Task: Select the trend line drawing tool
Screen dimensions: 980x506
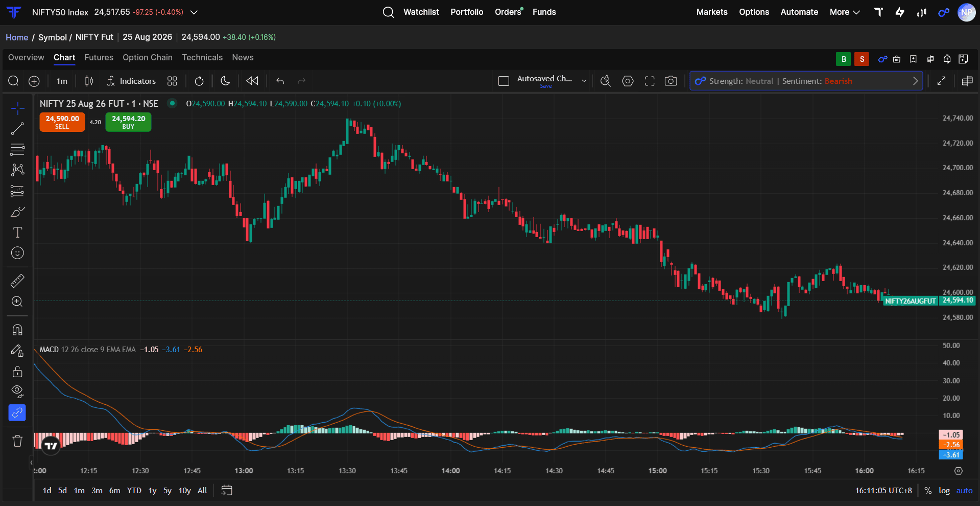Action: 17,129
